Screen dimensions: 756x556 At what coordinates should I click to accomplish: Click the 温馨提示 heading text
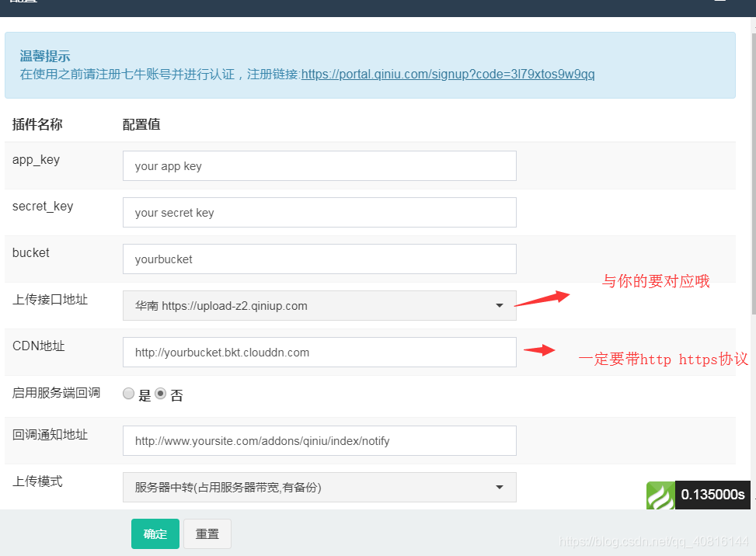click(45, 57)
